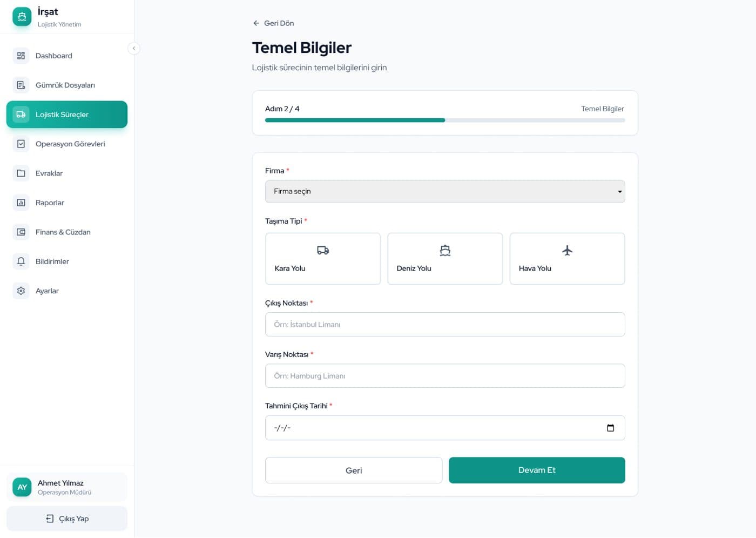756x538 pixels.
Task: Click Devam Et button
Action: pos(537,470)
